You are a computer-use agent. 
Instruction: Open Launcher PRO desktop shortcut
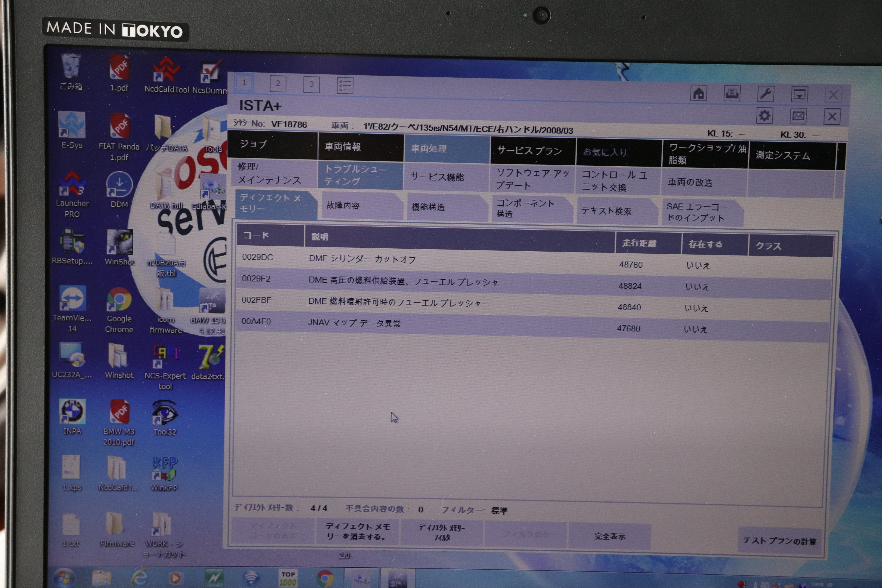[x=72, y=194]
